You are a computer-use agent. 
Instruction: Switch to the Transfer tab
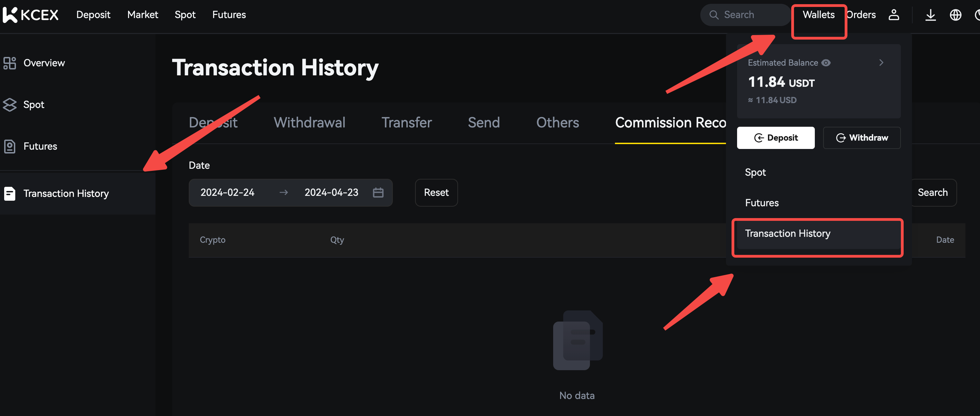(406, 123)
